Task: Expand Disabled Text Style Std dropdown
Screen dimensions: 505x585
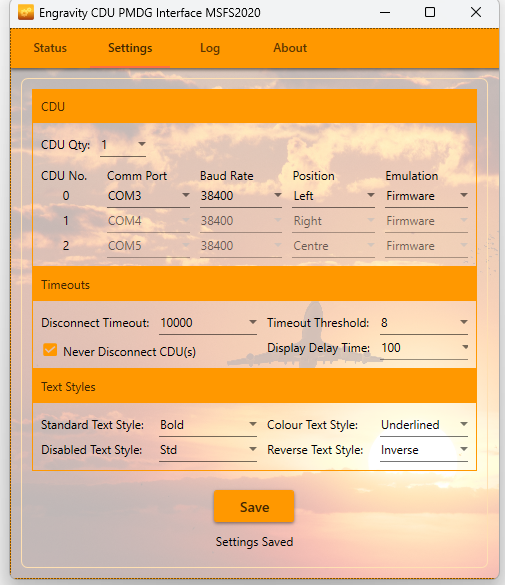Action: 208,450
